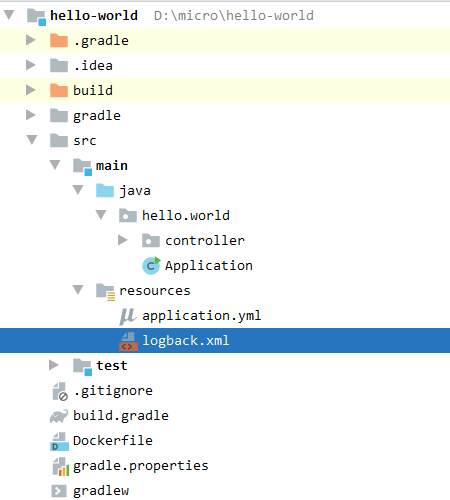Select the controller package label
Image resolution: width=450 pixels, height=500 pixels.
(205, 240)
